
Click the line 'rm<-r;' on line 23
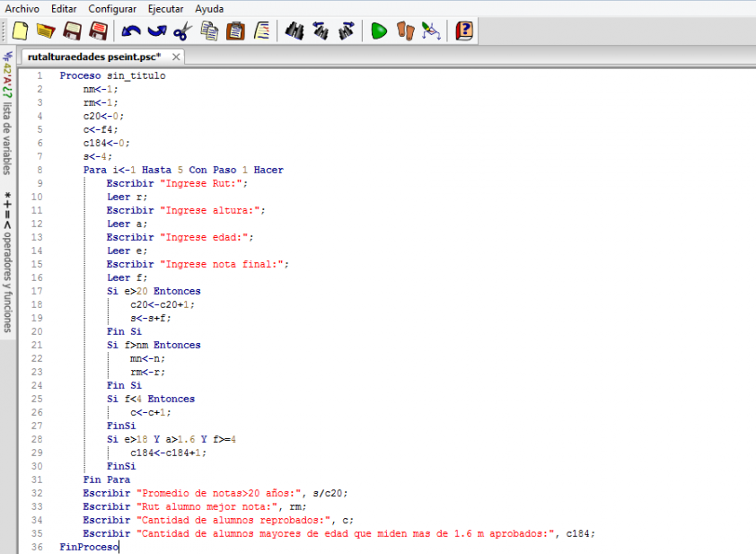pos(147,373)
